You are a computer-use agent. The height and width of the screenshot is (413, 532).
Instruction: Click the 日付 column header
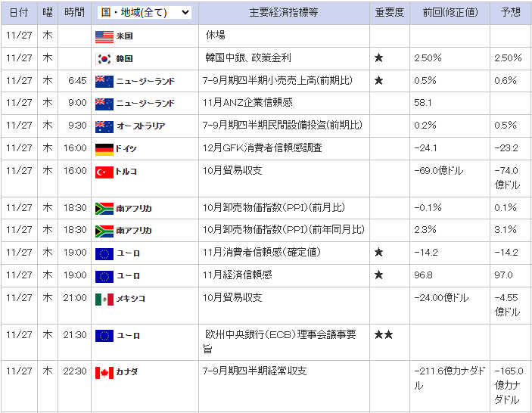point(19,13)
